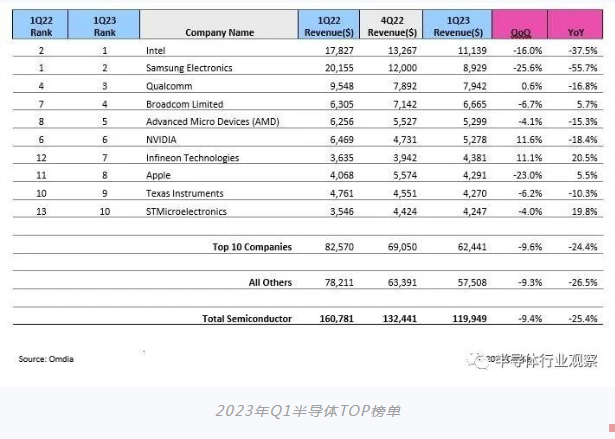Viewport: 615px width, 439px height.
Task: Click Broadcom's 4Q22 revenue value 7,142
Action: pos(405,104)
